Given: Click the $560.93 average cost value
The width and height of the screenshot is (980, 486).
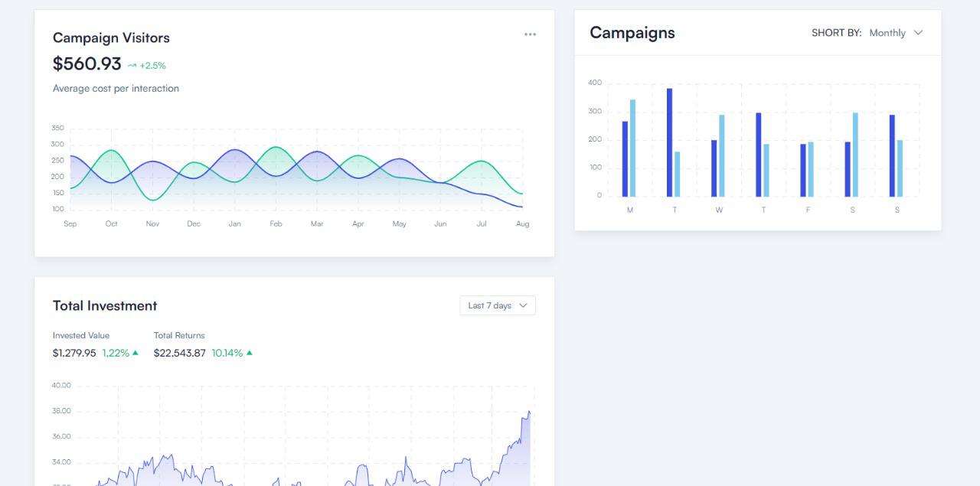Looking at the screenshot, I should click(87, 64).
